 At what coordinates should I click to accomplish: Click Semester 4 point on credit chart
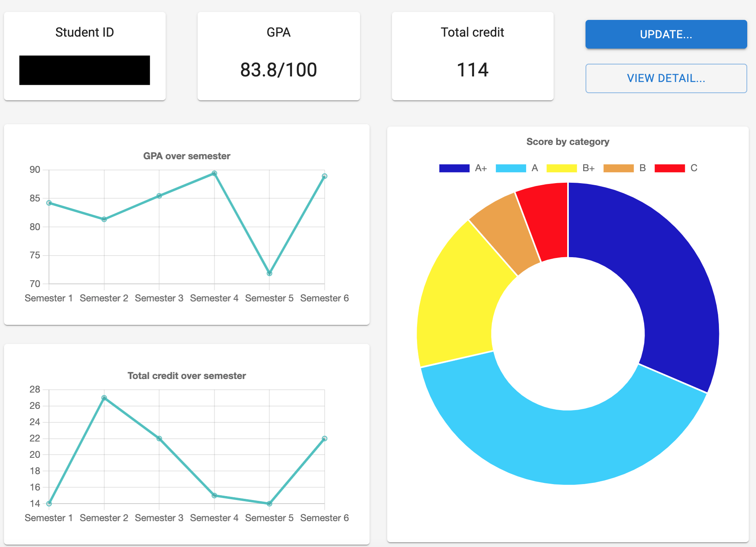tap(214, 496)
